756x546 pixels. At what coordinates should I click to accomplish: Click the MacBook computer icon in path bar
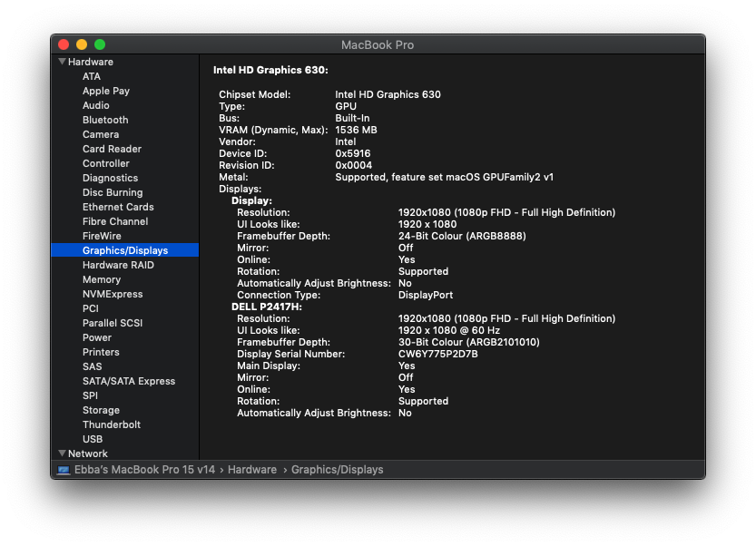[64, 470]
